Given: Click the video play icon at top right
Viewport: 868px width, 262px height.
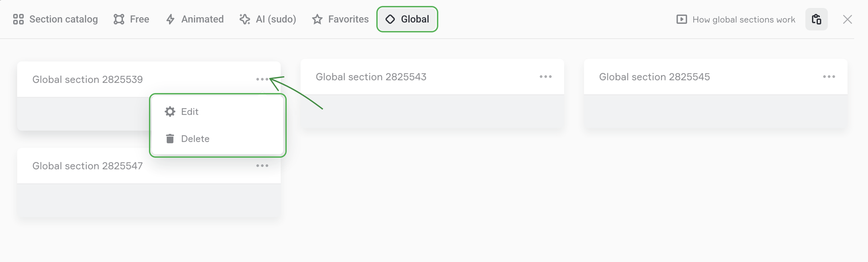Looking at the screenshot, I should (x=681, y=19).
